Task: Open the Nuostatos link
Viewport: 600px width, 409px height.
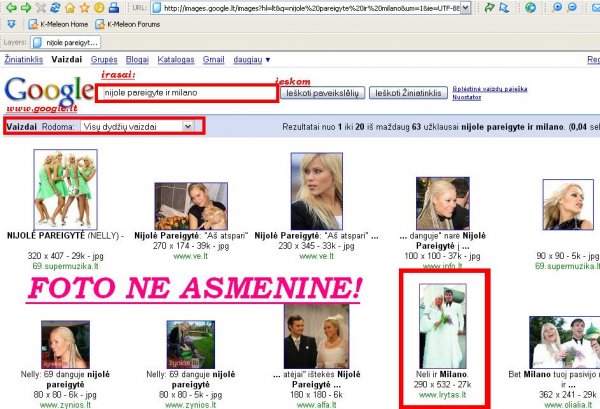Action: click(x=466, y=97)
